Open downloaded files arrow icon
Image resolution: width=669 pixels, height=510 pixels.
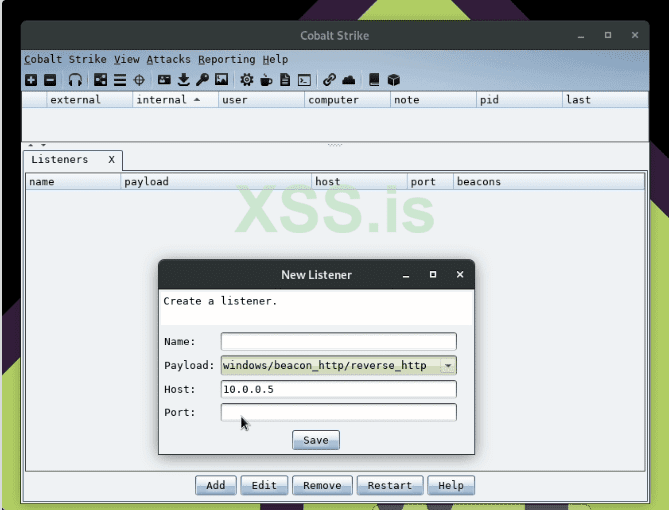(183, 80)
